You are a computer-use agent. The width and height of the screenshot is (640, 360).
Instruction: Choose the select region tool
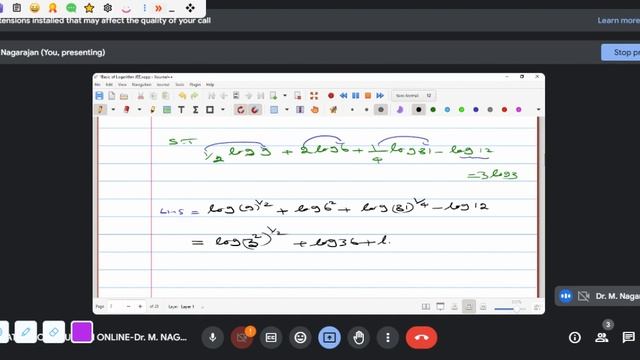point(274,109)
